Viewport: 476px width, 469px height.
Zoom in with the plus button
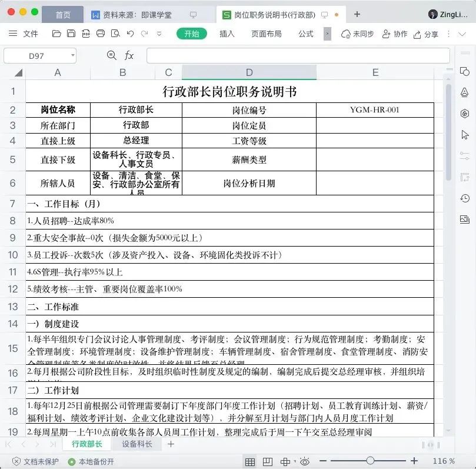pos(414,461)
